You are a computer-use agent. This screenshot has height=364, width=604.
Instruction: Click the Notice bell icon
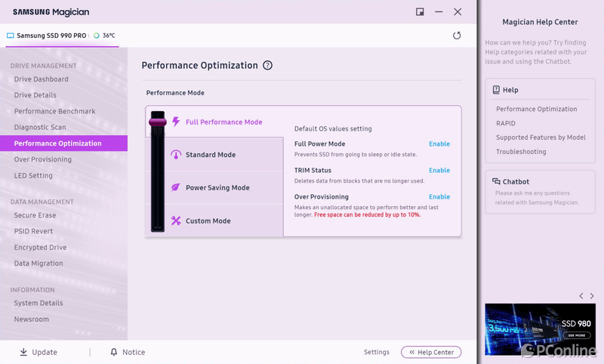(114, 352)
